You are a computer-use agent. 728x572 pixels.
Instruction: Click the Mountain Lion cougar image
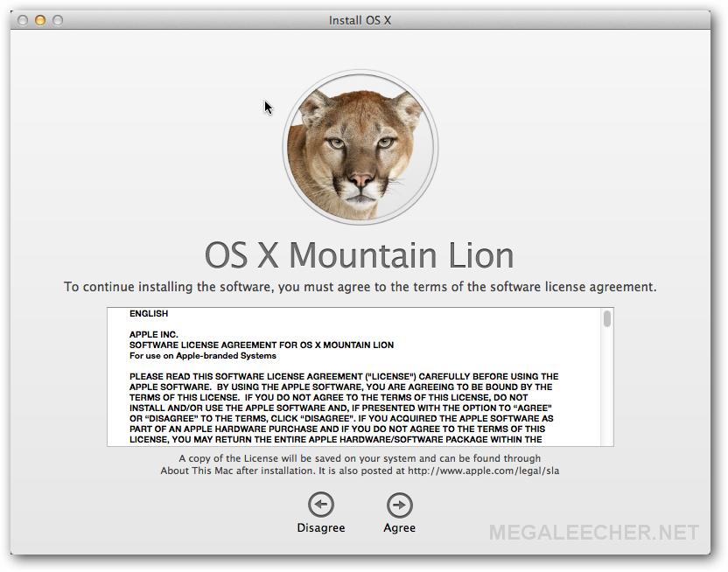(360, 148)
